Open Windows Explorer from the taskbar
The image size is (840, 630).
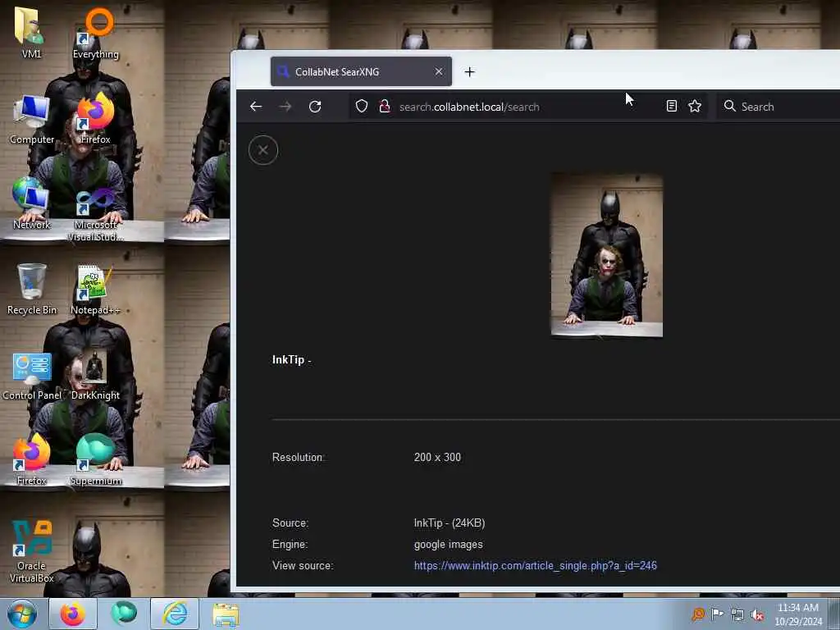(226, 614)
